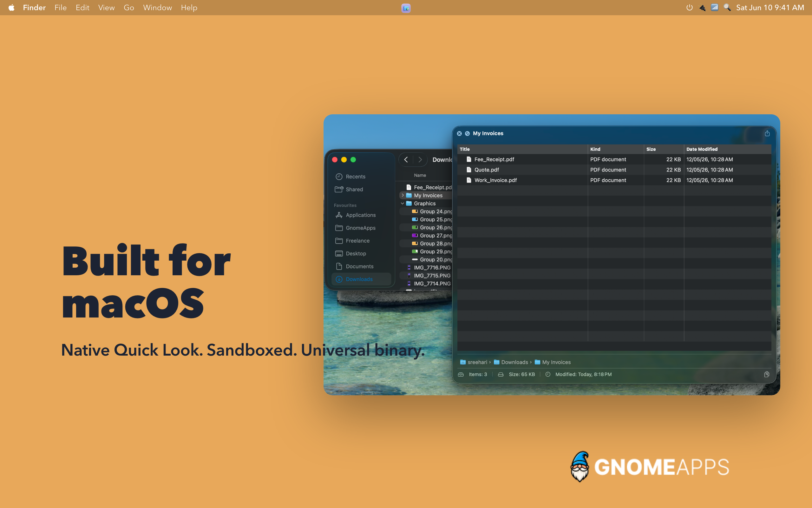The image size is (812, 508).
Task: Click the sreehari home folder in path bar
Action: coord(474,362)
